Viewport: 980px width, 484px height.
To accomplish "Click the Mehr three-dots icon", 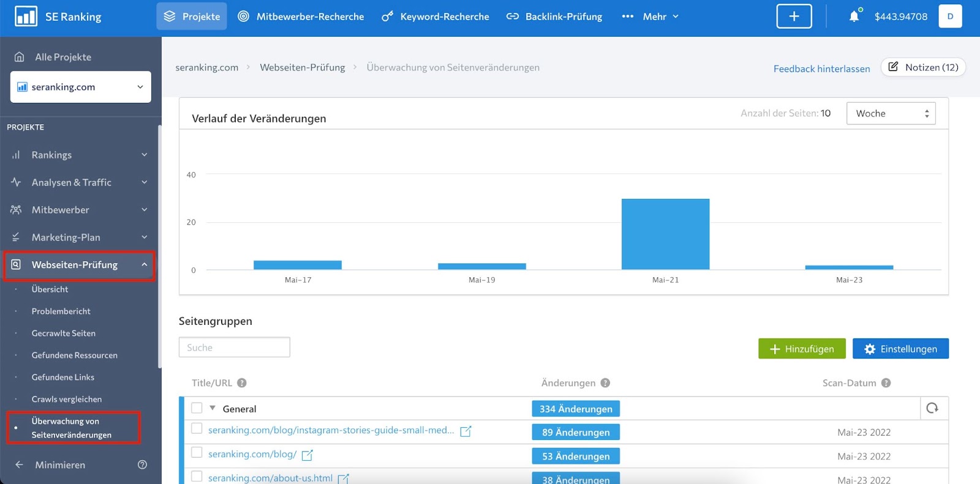I will 628,17.
